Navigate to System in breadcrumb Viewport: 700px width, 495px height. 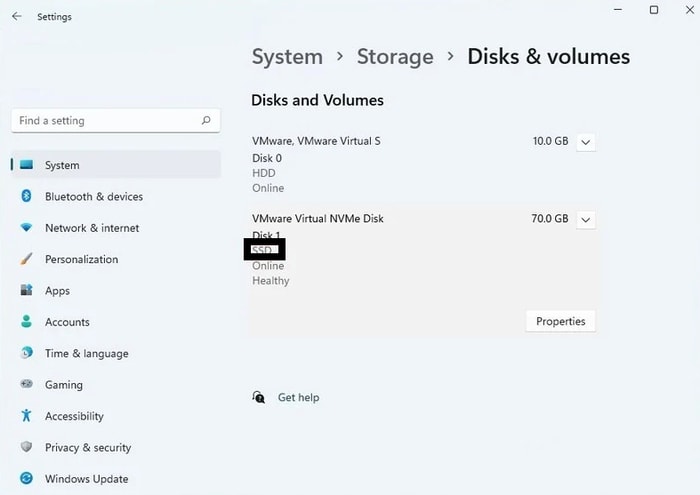tap(288, 57)
